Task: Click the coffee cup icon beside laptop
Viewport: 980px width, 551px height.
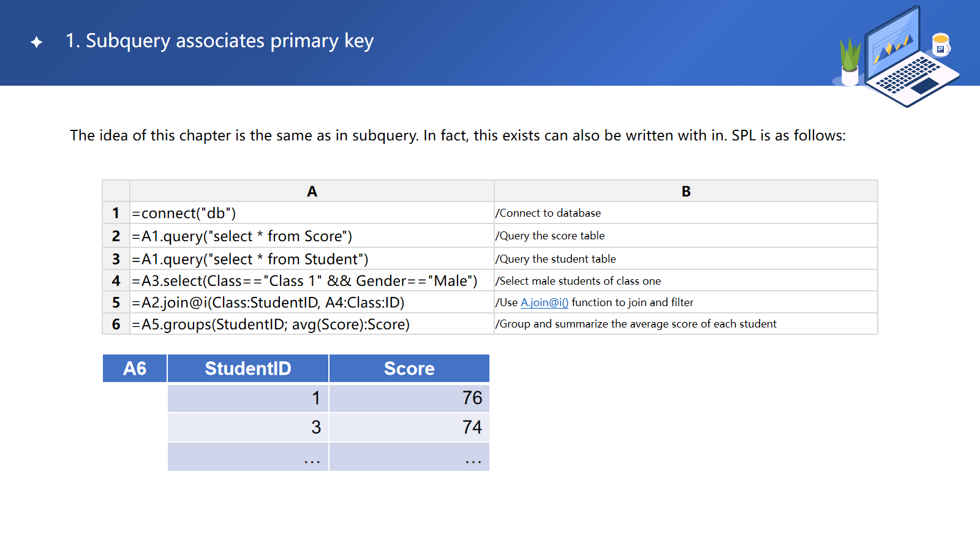Action: (940, 45)
